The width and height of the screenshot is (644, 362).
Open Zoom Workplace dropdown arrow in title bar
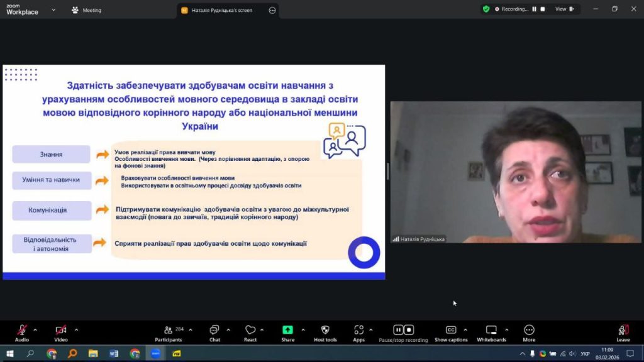point(53,10)
